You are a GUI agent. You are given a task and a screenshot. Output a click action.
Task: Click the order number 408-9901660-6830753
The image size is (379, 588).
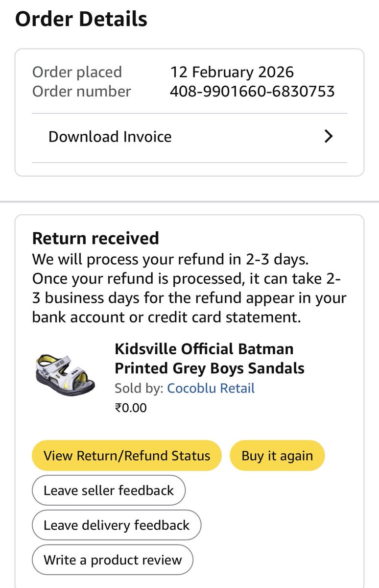(252, 91)
